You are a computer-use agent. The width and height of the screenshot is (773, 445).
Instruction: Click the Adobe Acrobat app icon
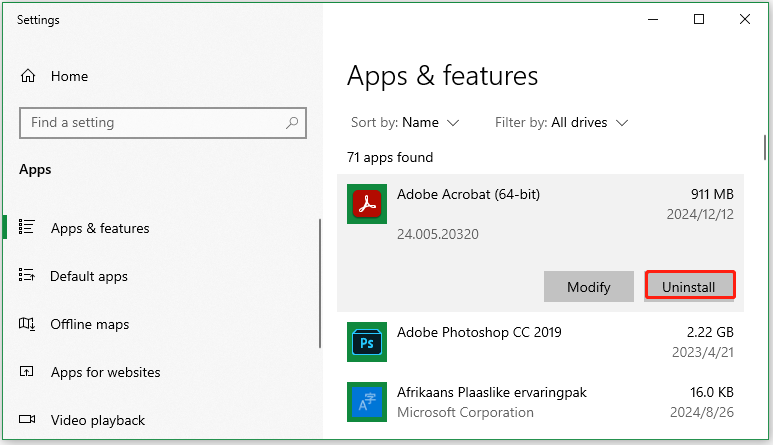(366, 204)
